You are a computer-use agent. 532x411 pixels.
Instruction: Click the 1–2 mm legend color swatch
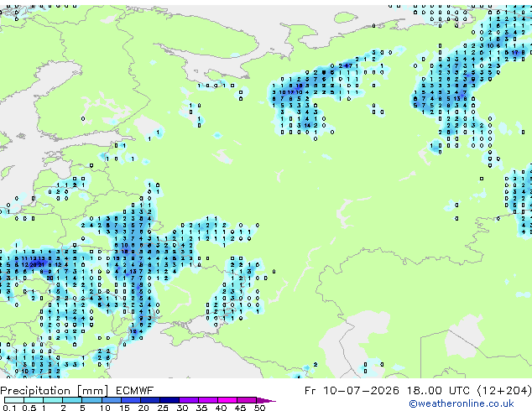(x=53, y=400)
